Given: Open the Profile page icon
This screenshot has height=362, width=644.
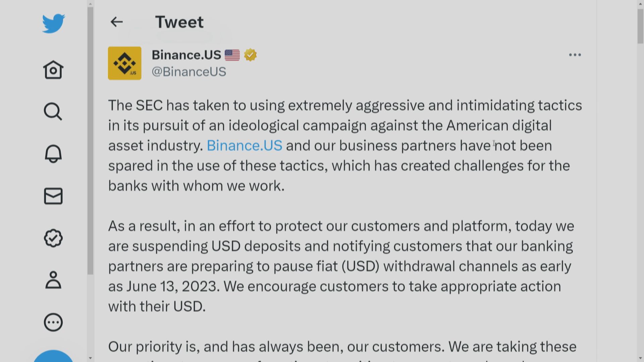Looking at the screenshot, I should [x=53, y=280].
